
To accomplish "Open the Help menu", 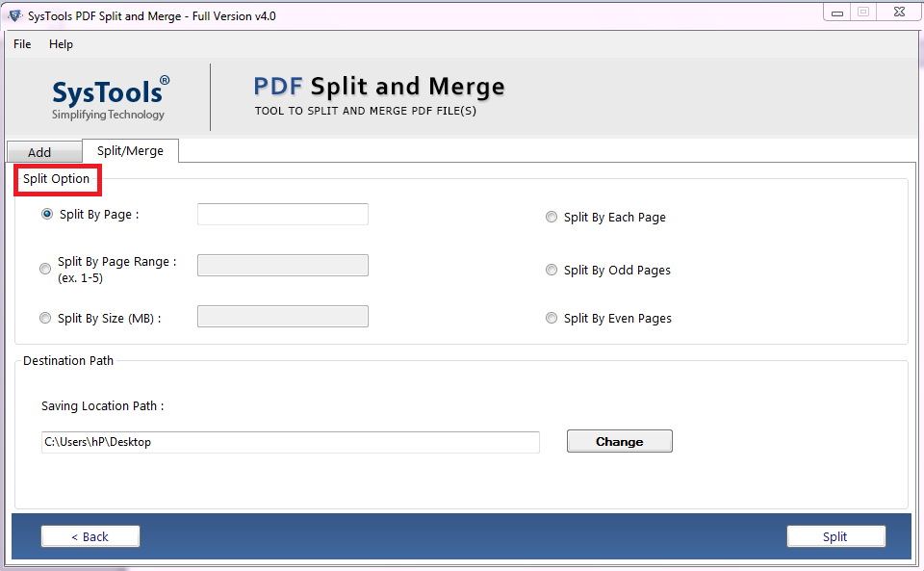I will pyautogui.click(x=61, y=44).
